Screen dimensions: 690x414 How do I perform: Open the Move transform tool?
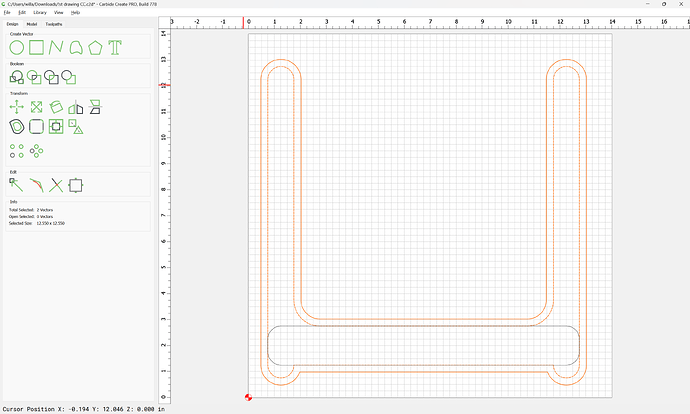(17, 107)
